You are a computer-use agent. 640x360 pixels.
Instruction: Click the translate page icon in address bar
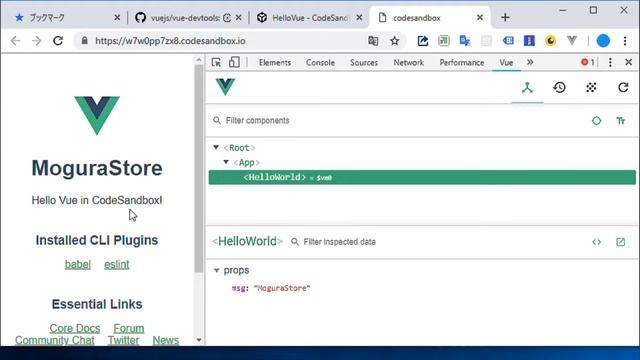coord(373,41)
